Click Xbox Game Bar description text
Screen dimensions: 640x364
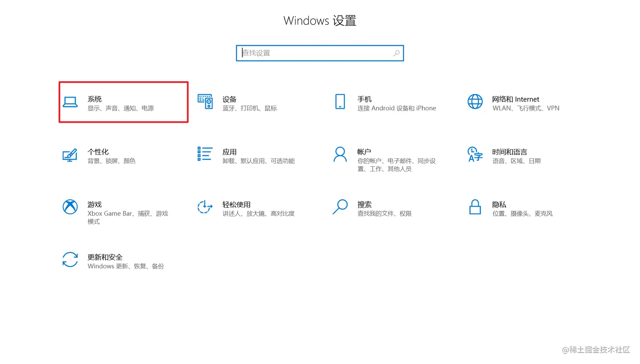pos(128,218)
